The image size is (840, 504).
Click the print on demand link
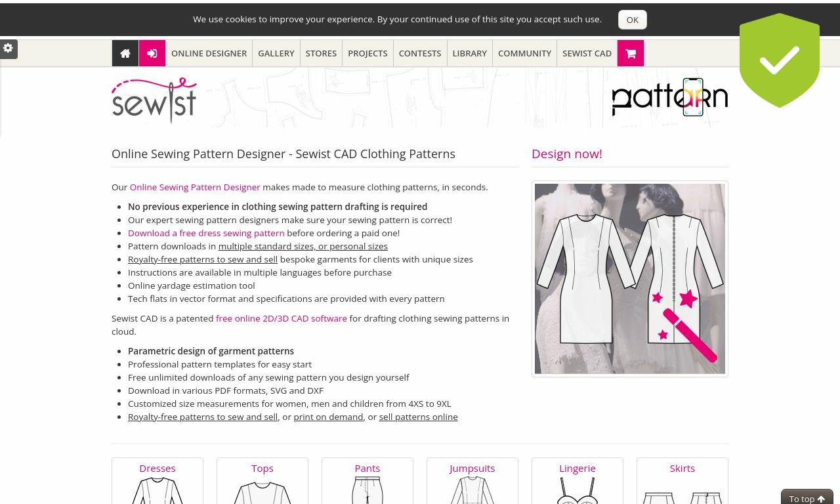(328, 417)
